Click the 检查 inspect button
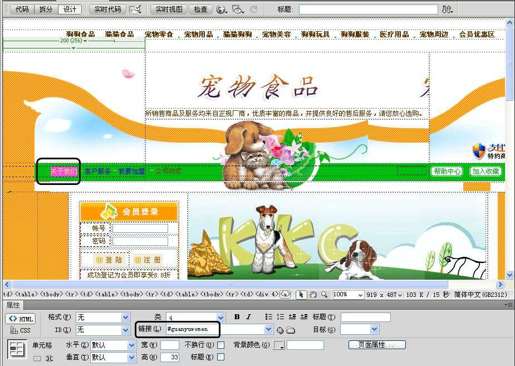 200,9
